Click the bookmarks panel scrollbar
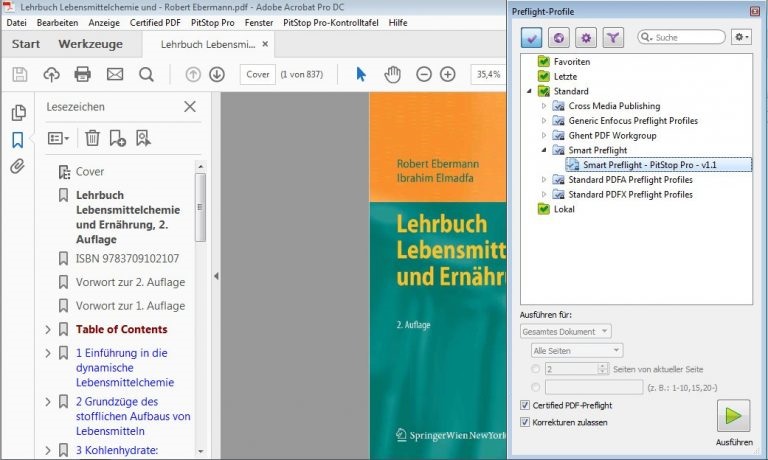 (200, 207)
